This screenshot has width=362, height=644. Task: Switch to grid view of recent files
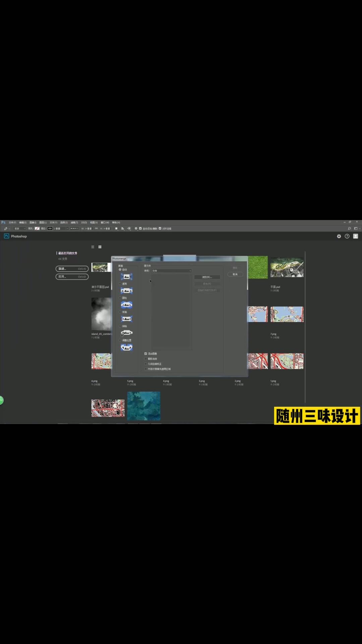tap(100, 247)
